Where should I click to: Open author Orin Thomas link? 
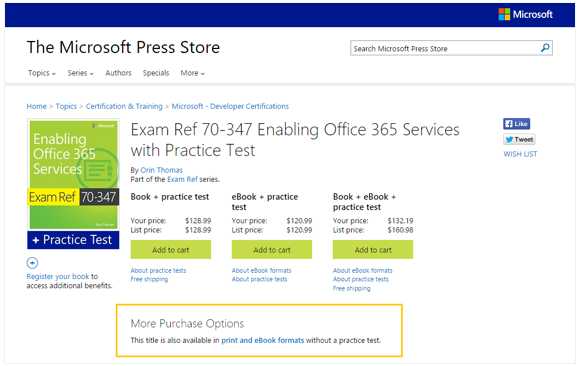(161, 170)
